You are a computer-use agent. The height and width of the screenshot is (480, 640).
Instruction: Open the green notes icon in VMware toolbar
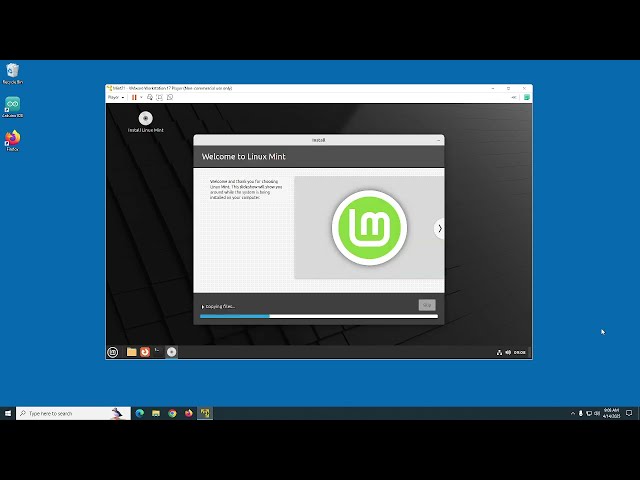click(527, 98)
